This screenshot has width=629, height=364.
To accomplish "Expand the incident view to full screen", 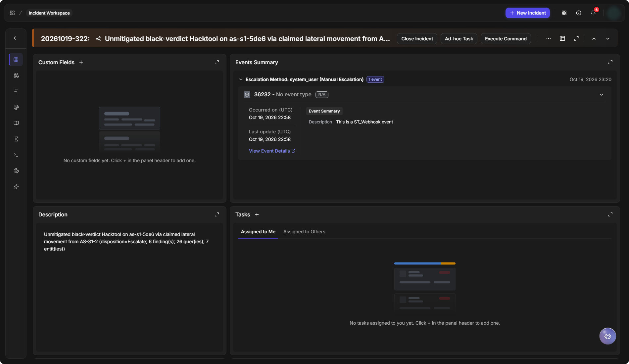I will (576, 38).
